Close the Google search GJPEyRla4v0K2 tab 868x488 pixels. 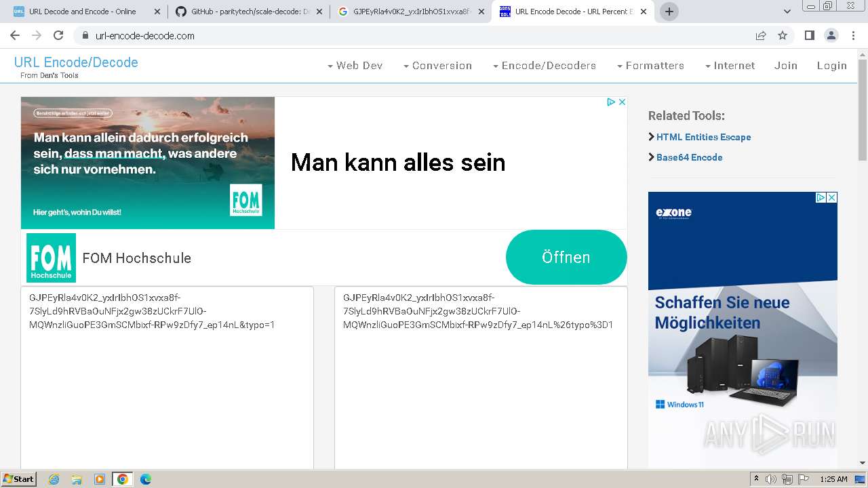[x=481, y=12]
